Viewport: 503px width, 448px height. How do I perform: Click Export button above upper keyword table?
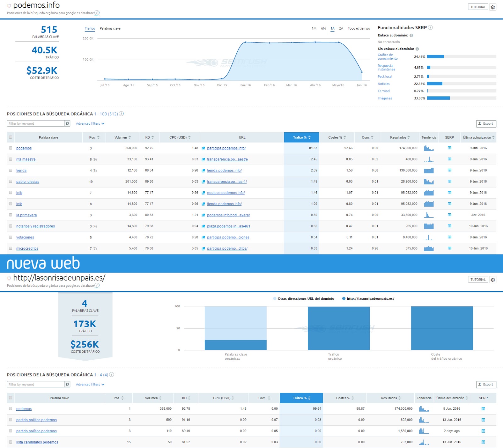(x=486, y=124)
